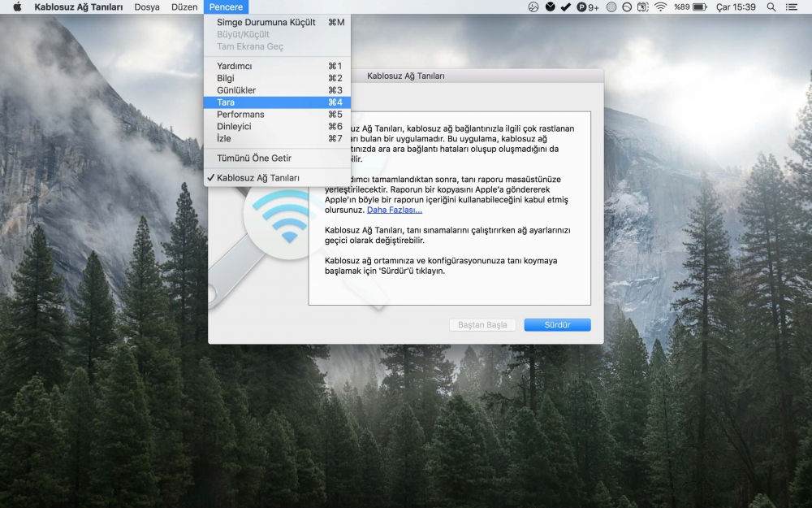Open the Yardımcı window entry
Screen dimensions: 812x508
[x=277, y=66]
